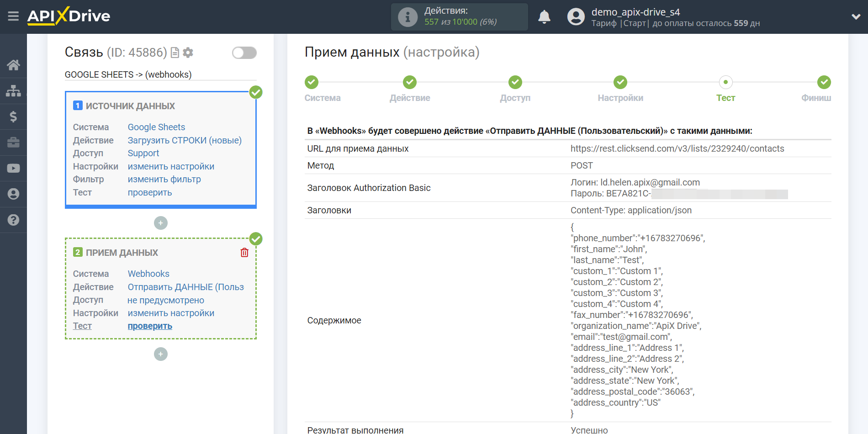Click the Действия 557 из 10'000 counter
868x434 pixels.
(460, 17)
